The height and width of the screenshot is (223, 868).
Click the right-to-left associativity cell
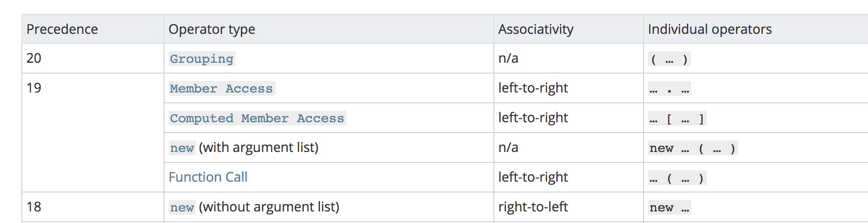point(533,207)
